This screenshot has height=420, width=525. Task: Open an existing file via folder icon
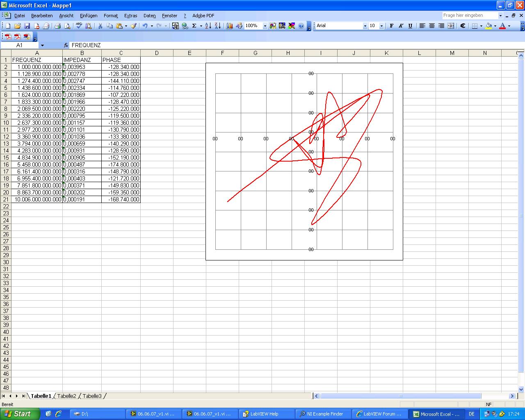[x=18, y=26]
